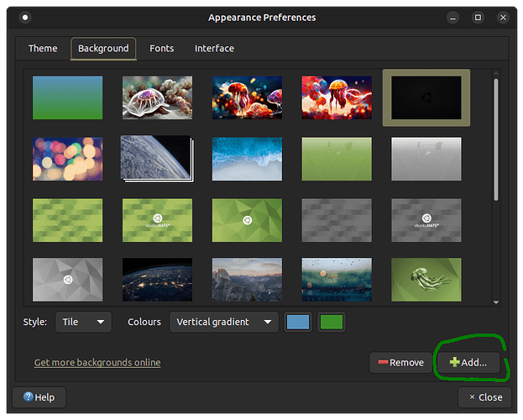Select the white turtle wallpaper thumbnail
Image resolution: width=523 pixels, height=420 pixels.
click(157, 97)
